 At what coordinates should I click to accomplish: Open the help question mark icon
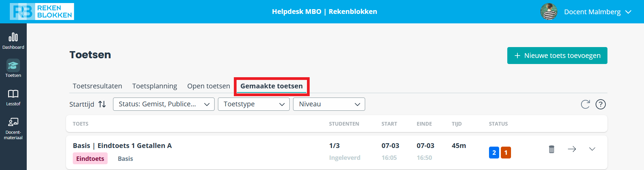pyautogui.click(x=601, y=104)
